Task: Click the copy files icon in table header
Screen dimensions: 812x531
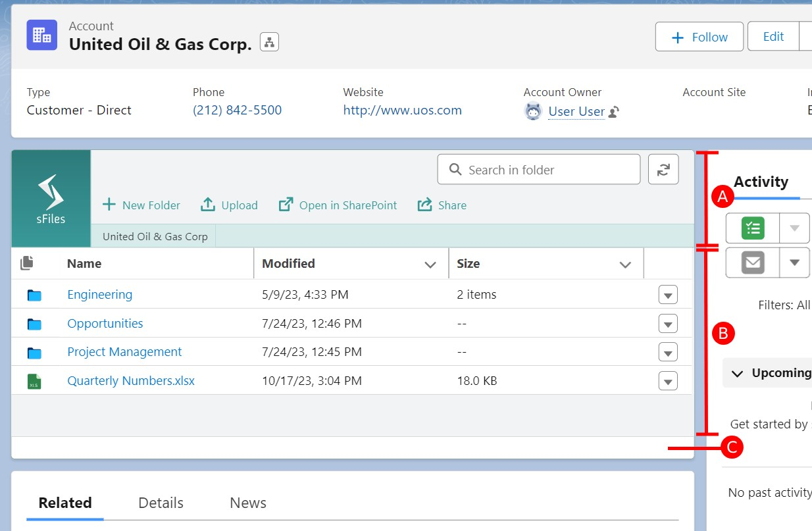Action: click(27, 263)
